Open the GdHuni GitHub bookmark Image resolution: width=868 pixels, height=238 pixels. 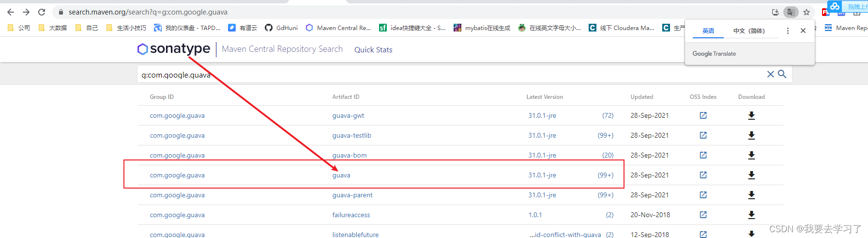point(281,28)
